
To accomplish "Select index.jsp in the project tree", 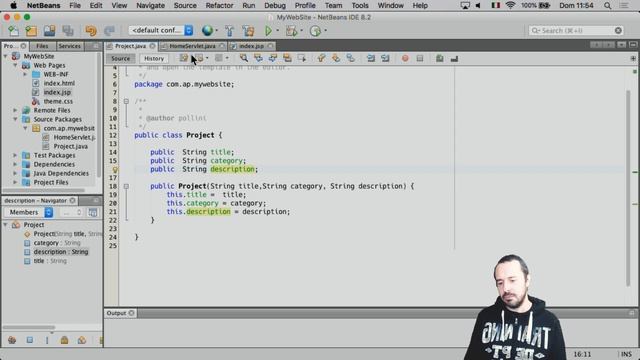I will click(x=57, y=92).
